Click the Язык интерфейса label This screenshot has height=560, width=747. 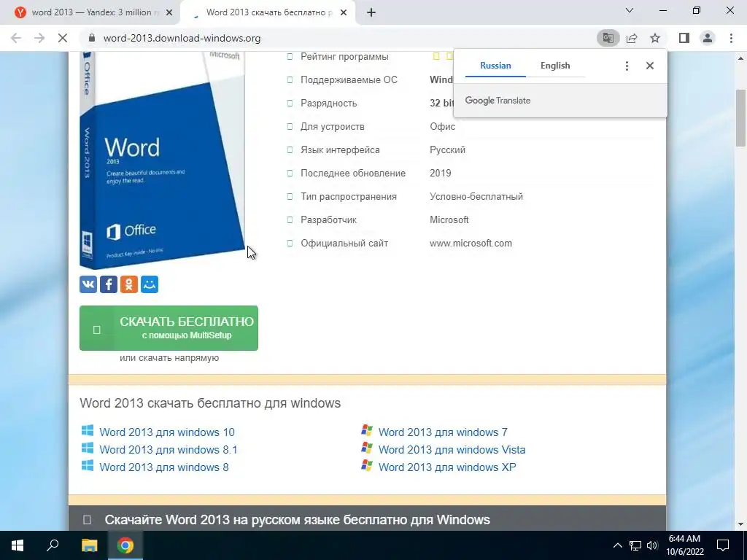point(340,150)
